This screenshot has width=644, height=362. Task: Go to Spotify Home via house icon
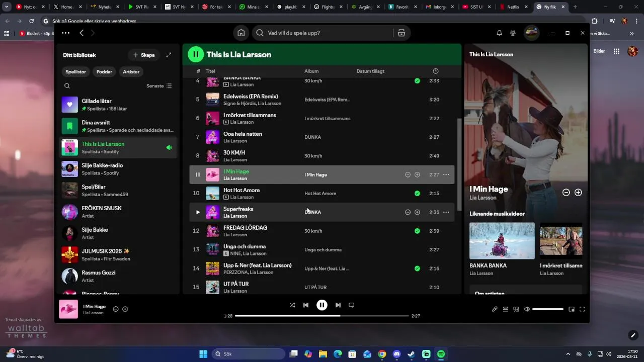(241, 33)
